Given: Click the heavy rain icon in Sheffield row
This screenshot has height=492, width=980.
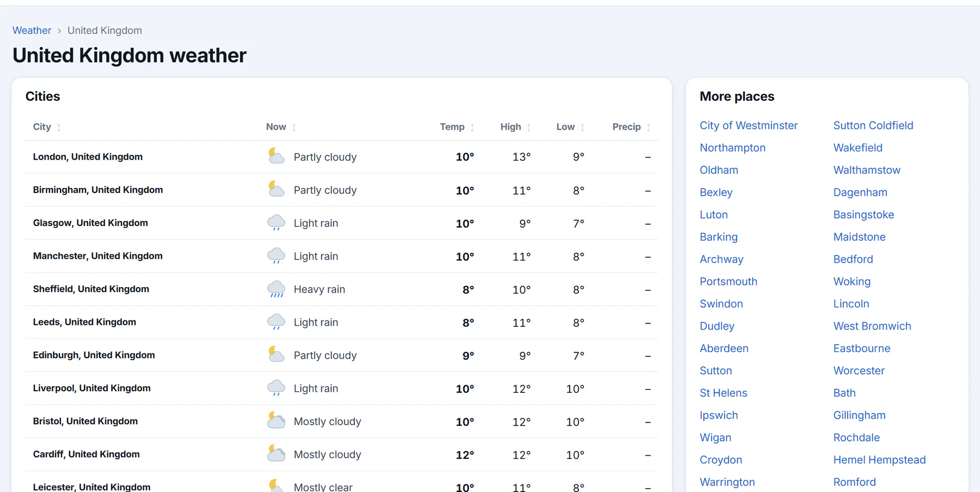Looking at the screenshot, I should (276, 289).
